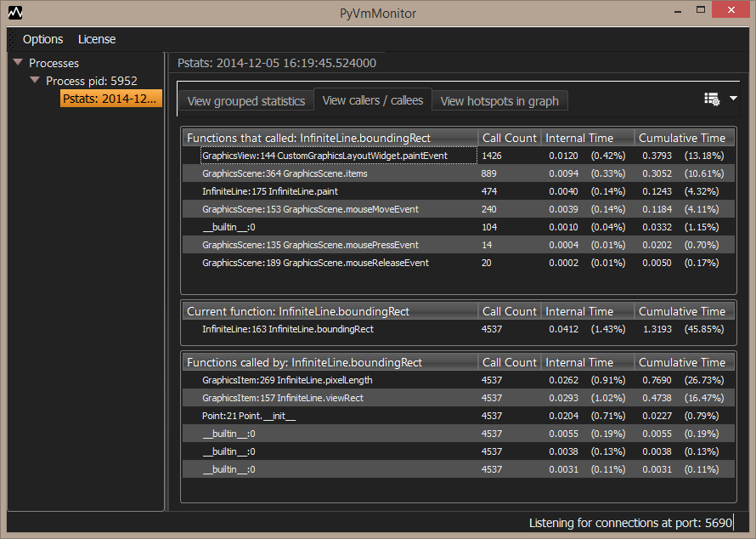Sort callers table by Call Count header
The width and height of the screenshot is (756, 539).
click(x=509, y=138)
